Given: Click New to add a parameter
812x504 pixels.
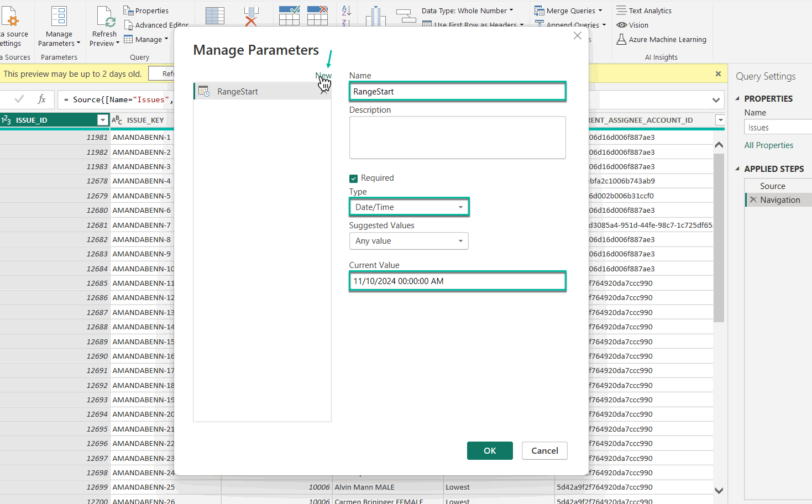Looking at the screenshot, I should [x=323, y=76].
